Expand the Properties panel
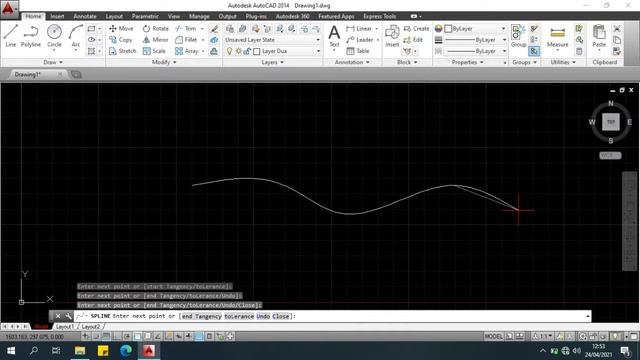 (468, 62)
